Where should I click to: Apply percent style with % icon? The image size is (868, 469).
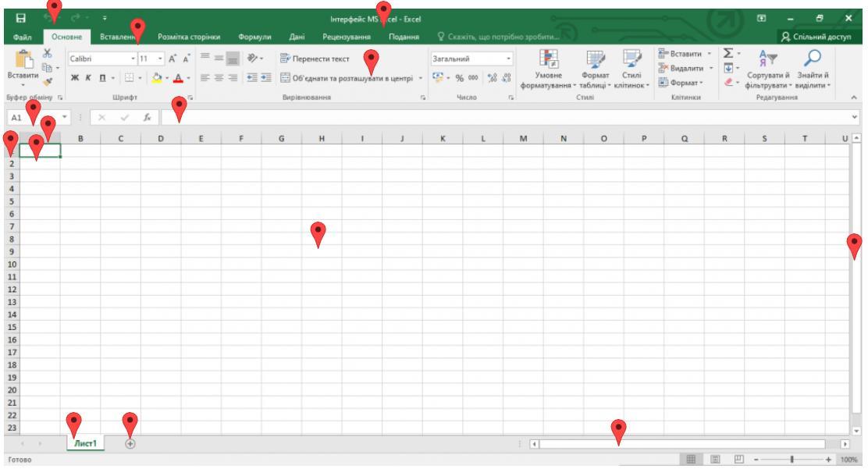click(460, 78)
